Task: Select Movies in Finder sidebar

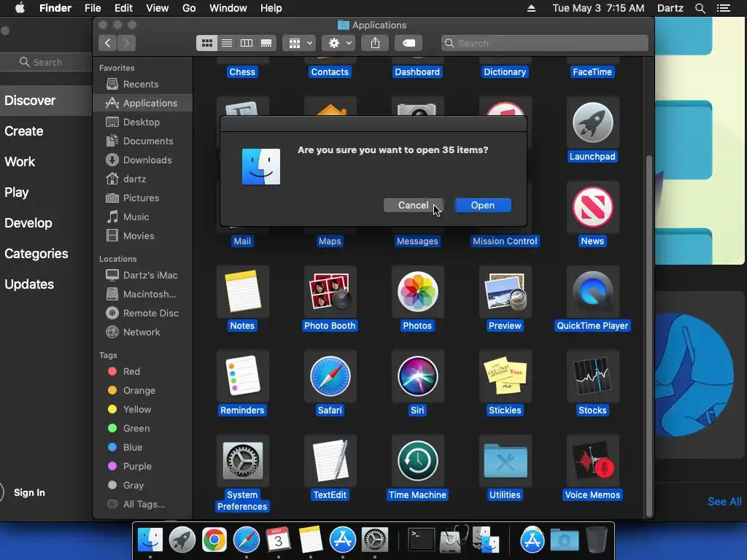Action: [x=143, y=236]
